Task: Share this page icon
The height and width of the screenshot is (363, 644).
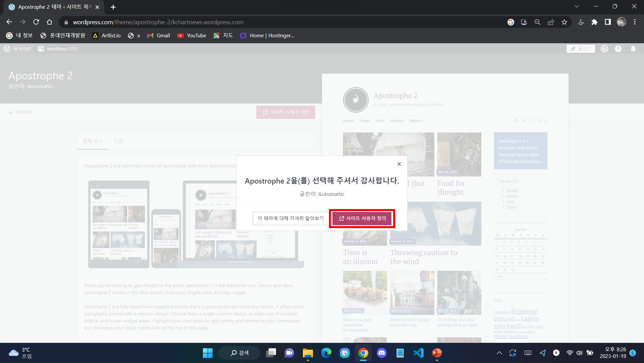Action: [551, 22]
